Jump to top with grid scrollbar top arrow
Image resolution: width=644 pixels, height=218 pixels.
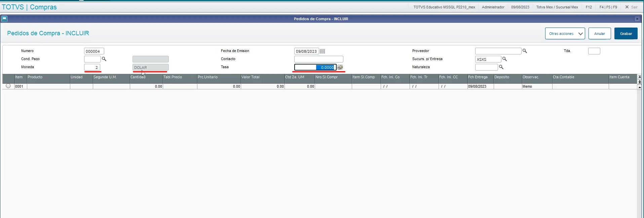pos(640,77)
